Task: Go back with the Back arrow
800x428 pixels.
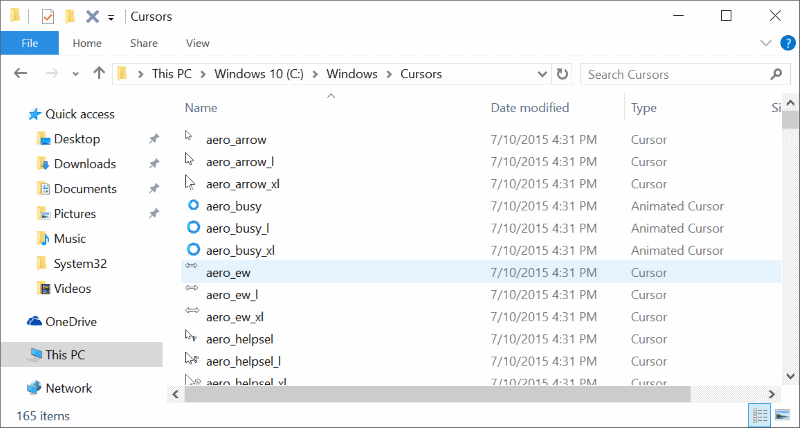Action: pos(20,73)
